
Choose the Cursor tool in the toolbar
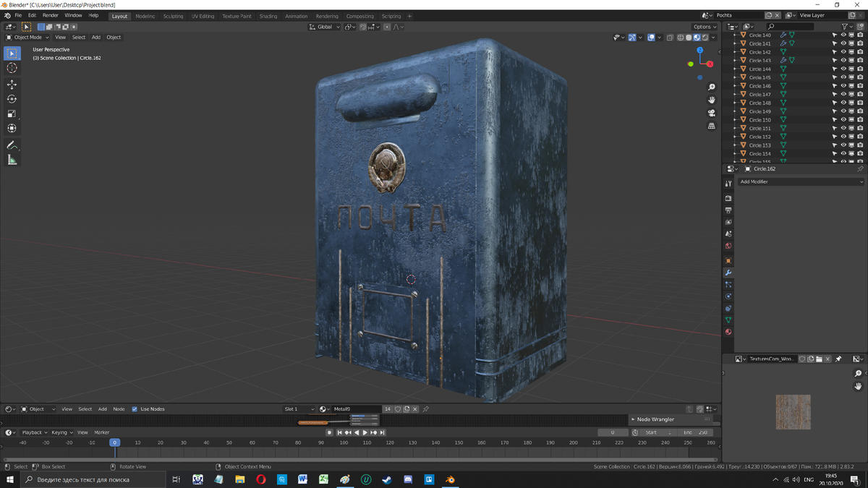click(12, 68)
